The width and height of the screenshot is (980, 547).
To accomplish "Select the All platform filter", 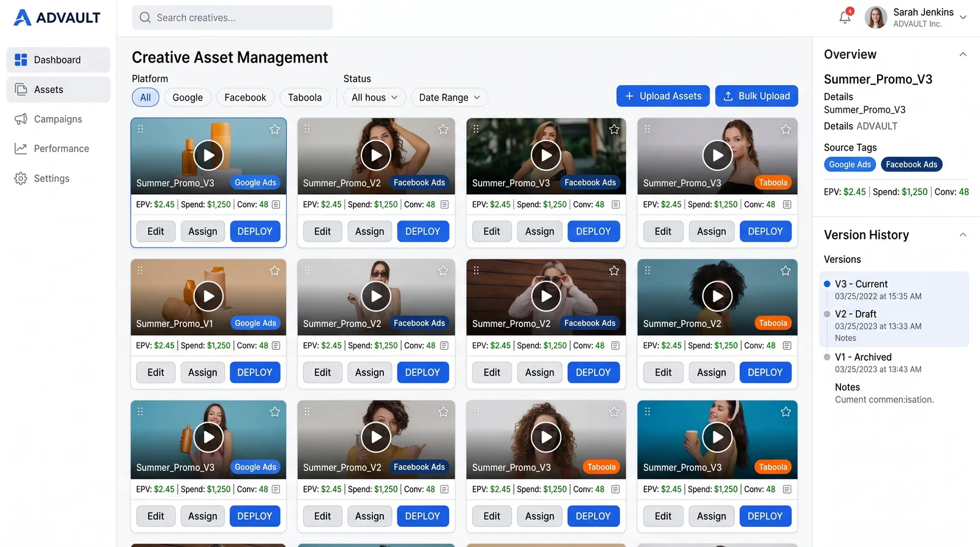I will (145, 97).
